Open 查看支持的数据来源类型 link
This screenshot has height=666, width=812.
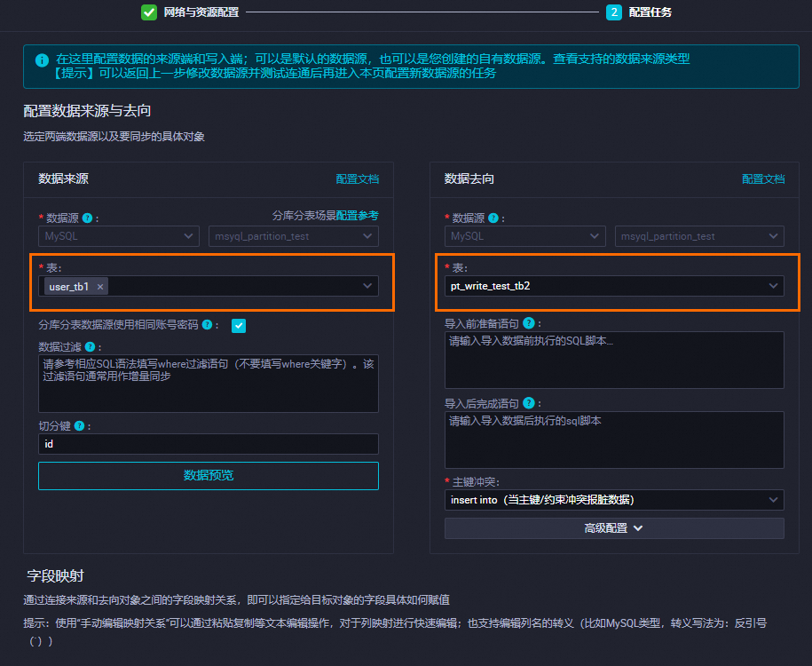tap(621, 59)
